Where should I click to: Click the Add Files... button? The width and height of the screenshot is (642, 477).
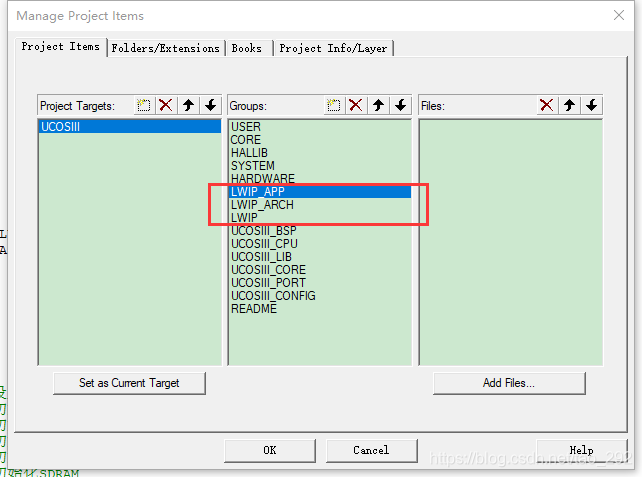(x=509, y=383)
